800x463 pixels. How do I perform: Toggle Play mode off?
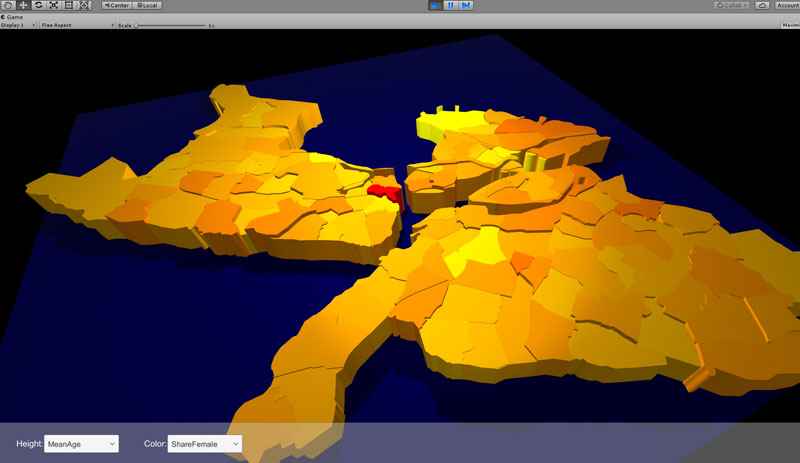(x=435, y=5)
